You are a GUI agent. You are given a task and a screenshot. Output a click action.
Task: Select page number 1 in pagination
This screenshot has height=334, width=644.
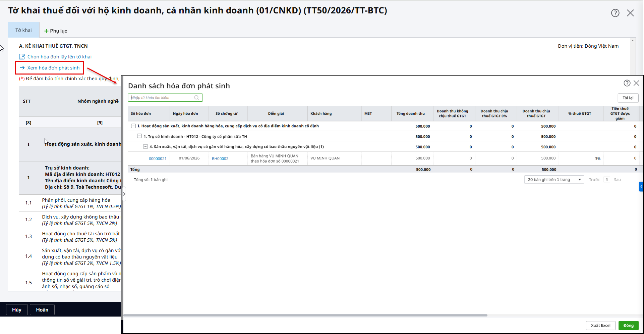pos(606,180)
